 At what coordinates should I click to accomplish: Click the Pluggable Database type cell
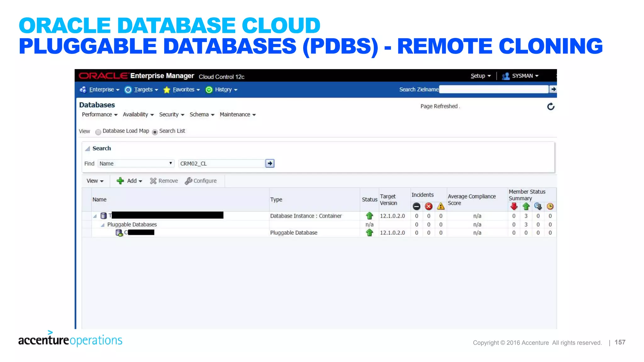click(294, 233)
